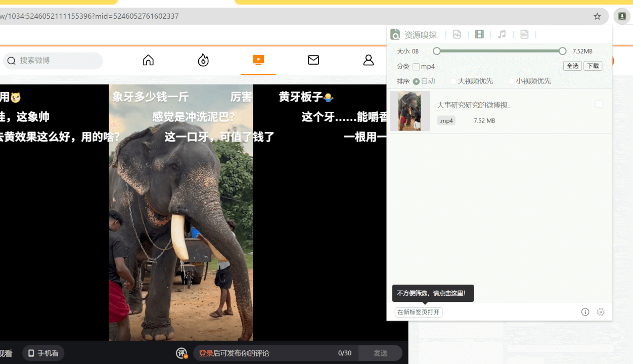
Task: Switch to audio resources music note icon
Action: 502,34
